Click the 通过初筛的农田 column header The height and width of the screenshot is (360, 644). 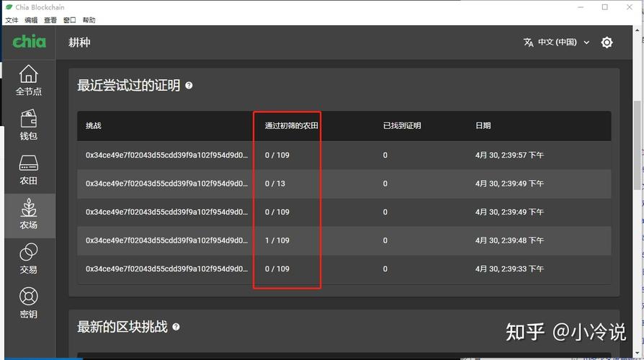291,125
